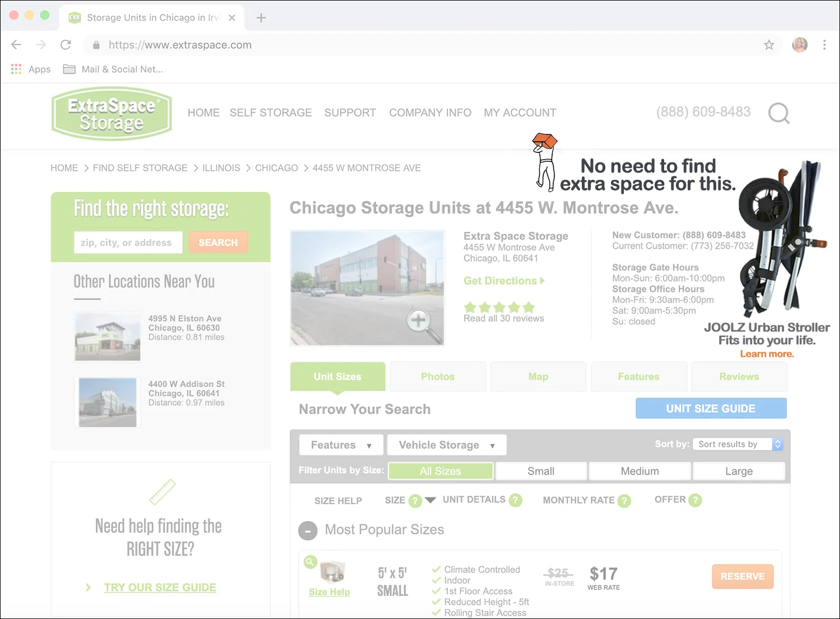Click the browser back arrow
The height and width of the screenshot is (619, 840).
pos(16,45)
